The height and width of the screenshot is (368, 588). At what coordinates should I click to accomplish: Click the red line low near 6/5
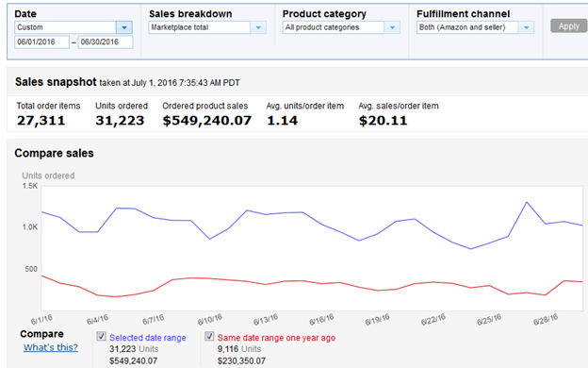click(x=116, y=296)
